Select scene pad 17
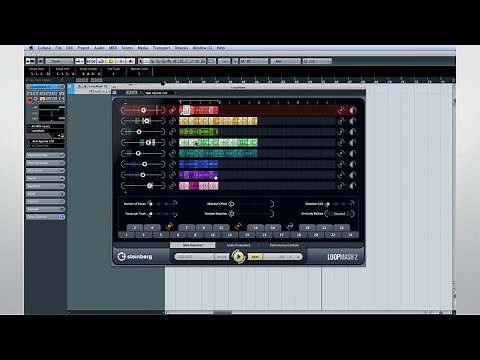Viewport: 480px width, 360px height. pos(281,235)
